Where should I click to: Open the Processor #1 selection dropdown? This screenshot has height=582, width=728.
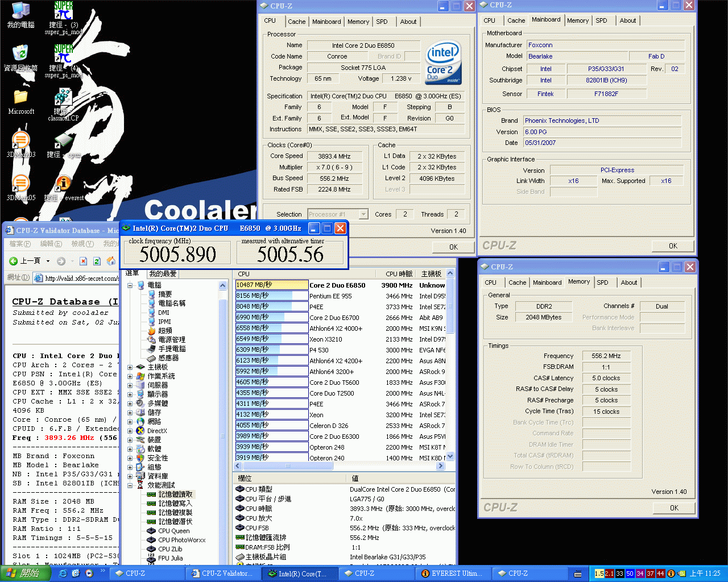[363, 214]
